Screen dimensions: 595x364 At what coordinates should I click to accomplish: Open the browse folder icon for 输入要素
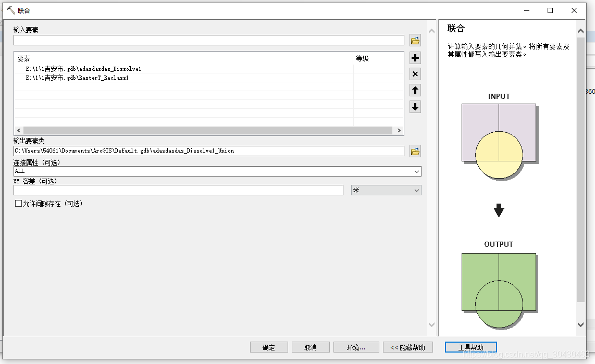tap(414, 40)
